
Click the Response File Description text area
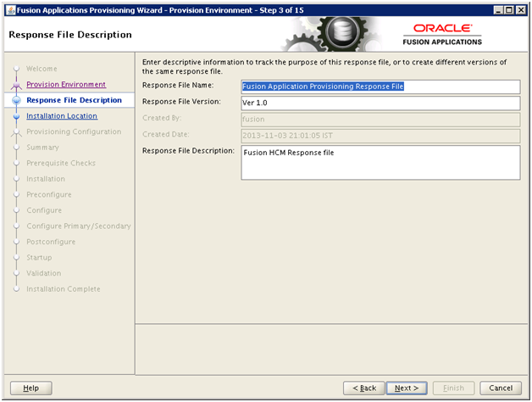[x=380, y=163]
